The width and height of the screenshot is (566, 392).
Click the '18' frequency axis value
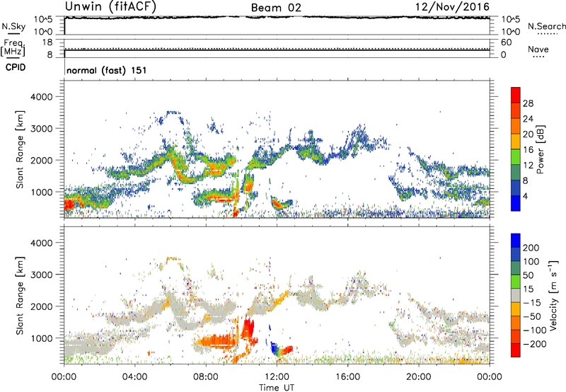pos(47,42)
